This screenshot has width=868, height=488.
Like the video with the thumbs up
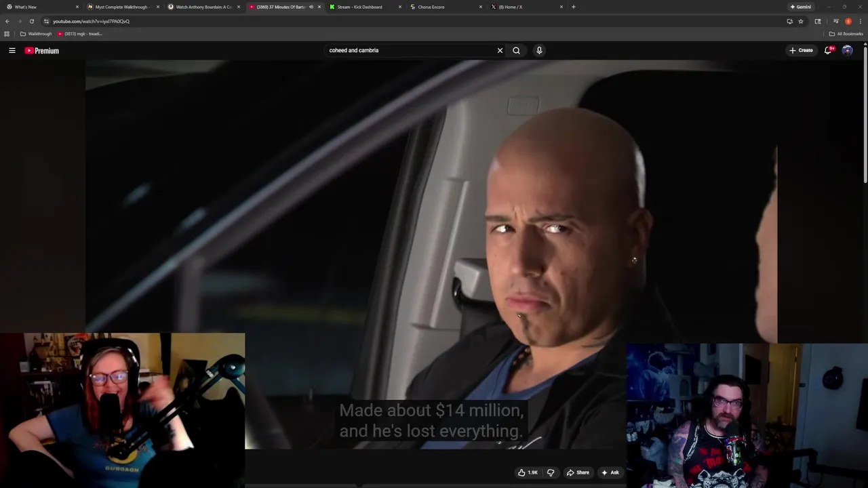tap(528, 472)
